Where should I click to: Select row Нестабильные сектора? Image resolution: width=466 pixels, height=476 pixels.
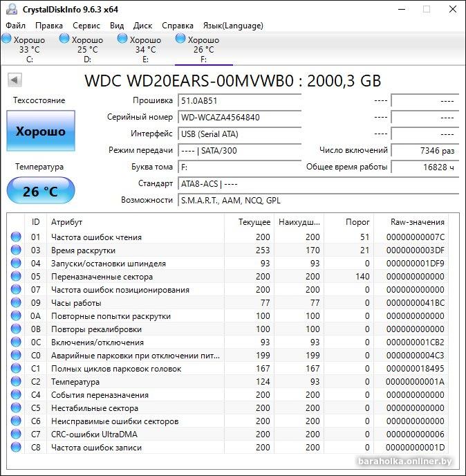pyautogui.click(x=227, y=408)
